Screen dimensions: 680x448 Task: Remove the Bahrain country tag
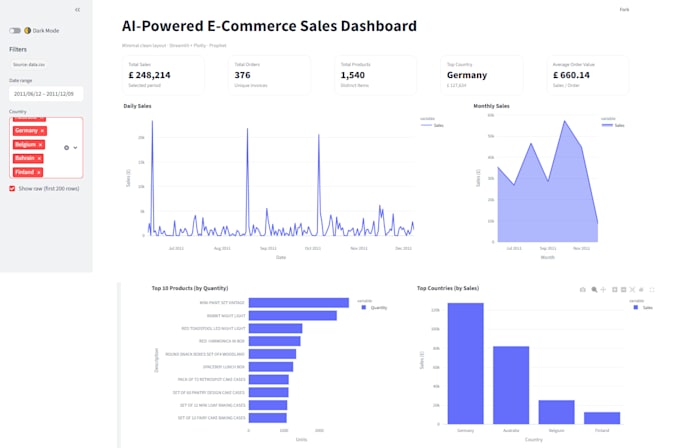[x=39, y=158]
